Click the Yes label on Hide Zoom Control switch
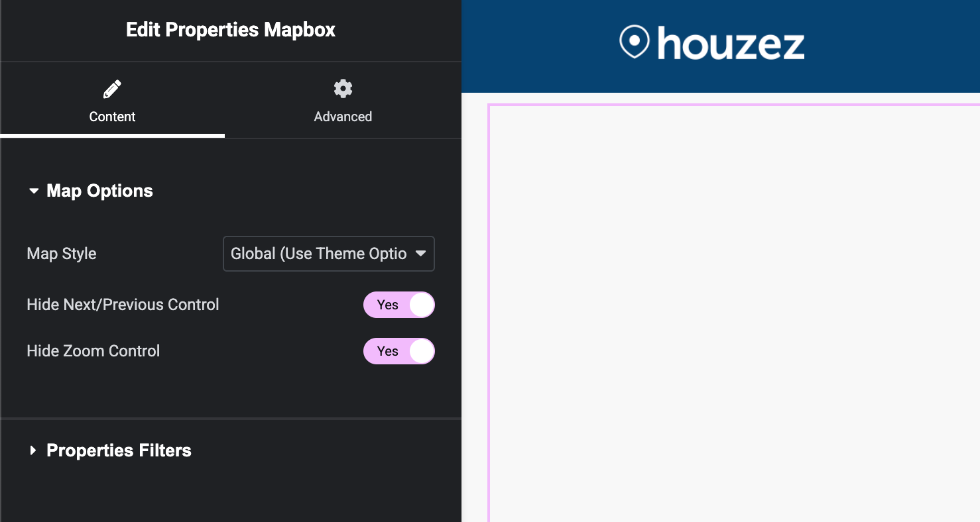The image size is (980, 522). (x=388, y=350)
